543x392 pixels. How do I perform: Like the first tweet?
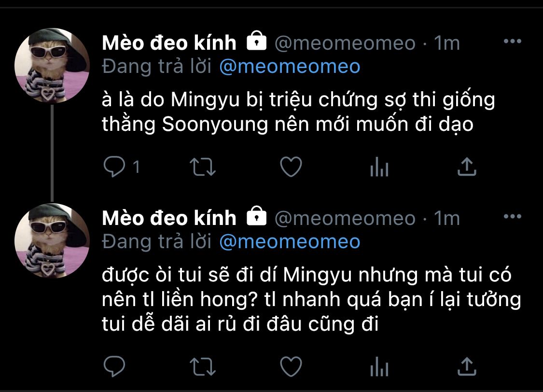[x=291, y=167]
